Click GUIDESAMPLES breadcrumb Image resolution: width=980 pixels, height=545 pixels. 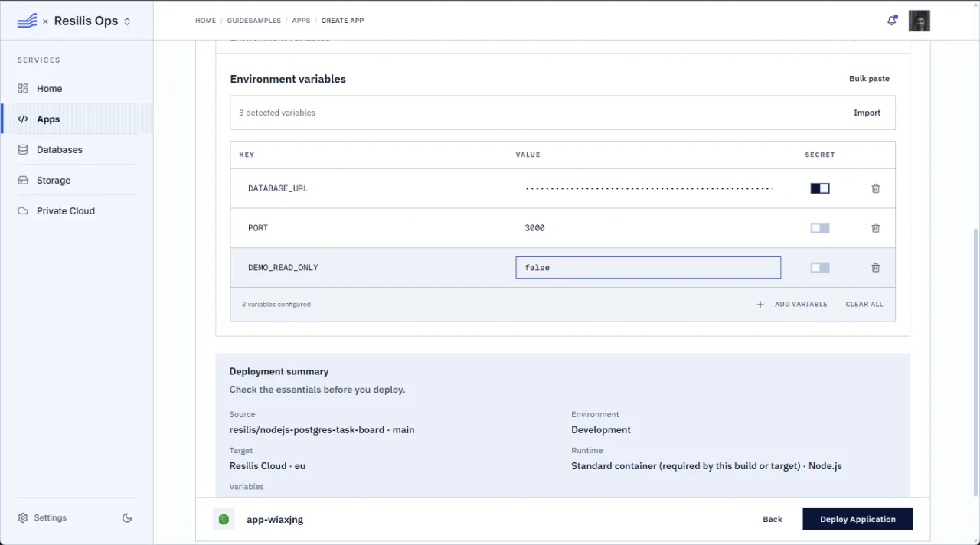tap(254, 21)
